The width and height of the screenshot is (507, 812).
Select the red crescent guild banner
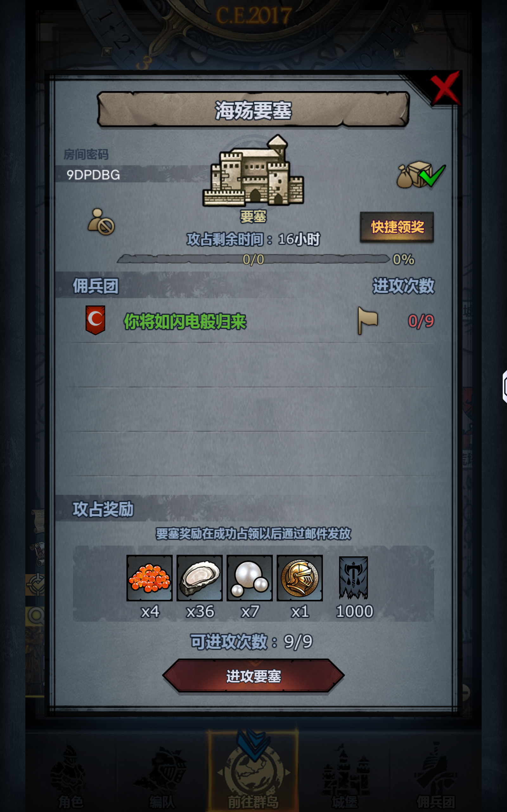click(96, 320)
